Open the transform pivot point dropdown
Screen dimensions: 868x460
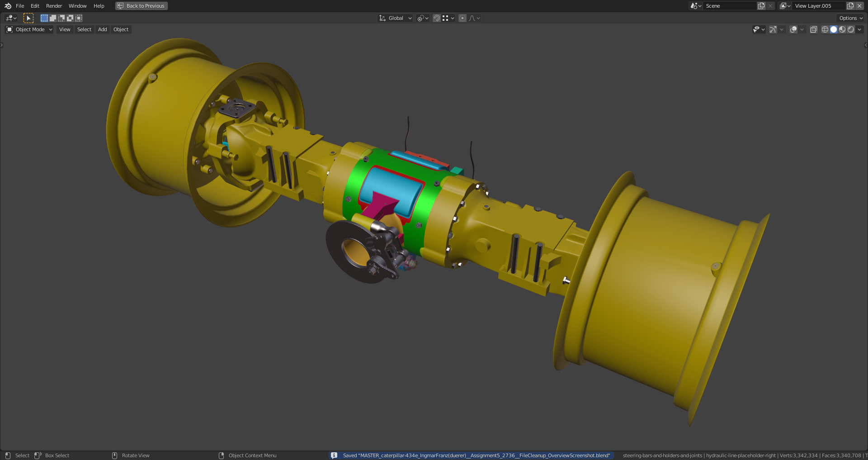423,18
